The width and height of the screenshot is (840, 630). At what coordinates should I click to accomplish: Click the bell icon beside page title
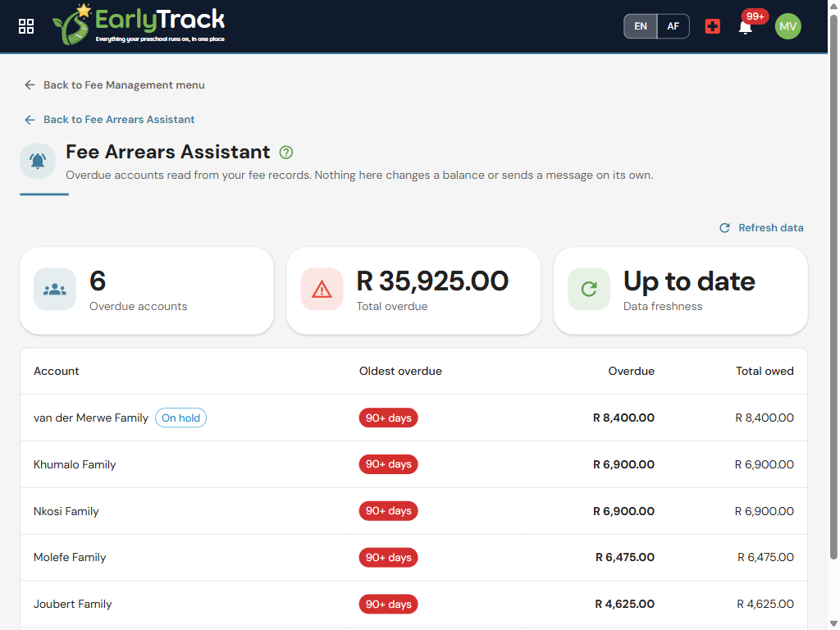[x=38, y=161]
